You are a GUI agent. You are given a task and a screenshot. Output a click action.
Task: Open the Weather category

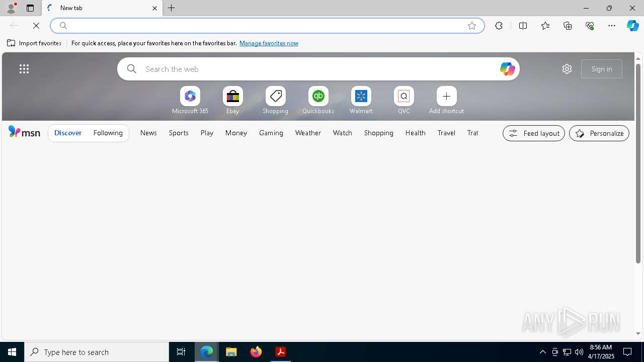[x=308, y=133]
